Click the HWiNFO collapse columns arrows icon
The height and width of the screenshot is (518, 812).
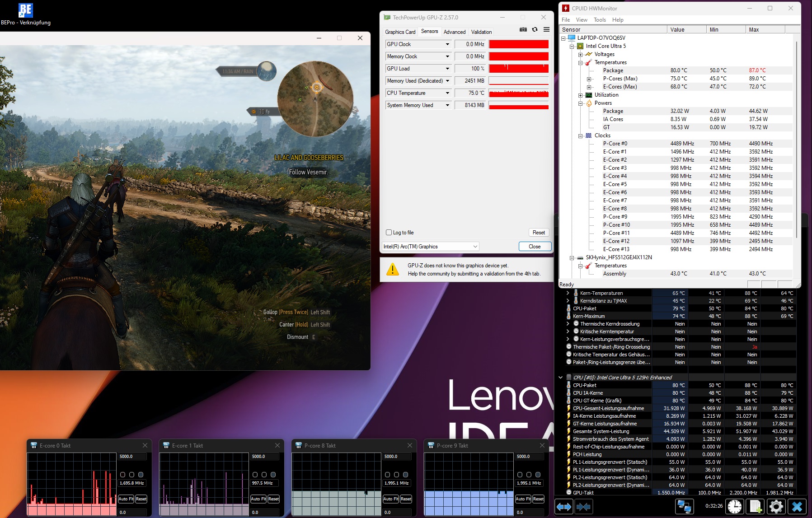click(x=583, y=507)
